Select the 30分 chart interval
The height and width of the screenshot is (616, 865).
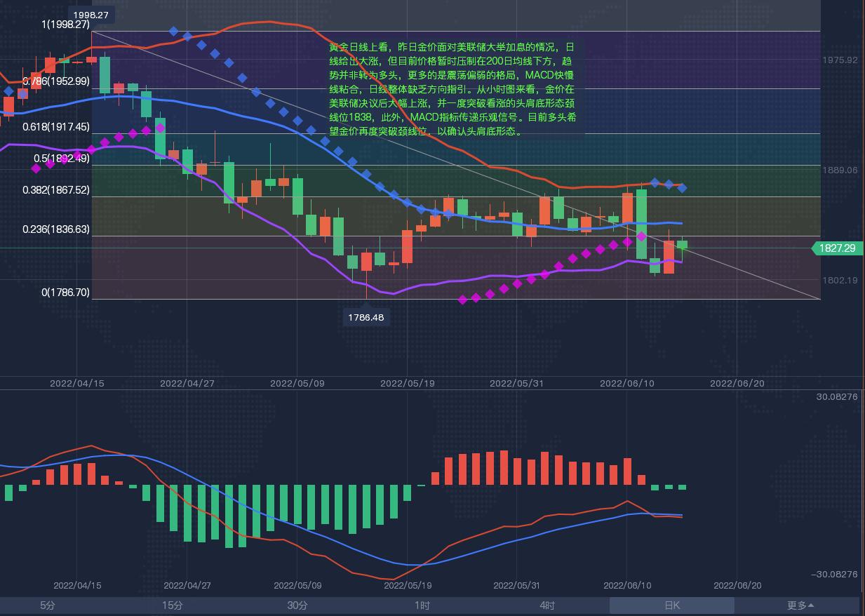pyautogui.click(x=297, y=605)
